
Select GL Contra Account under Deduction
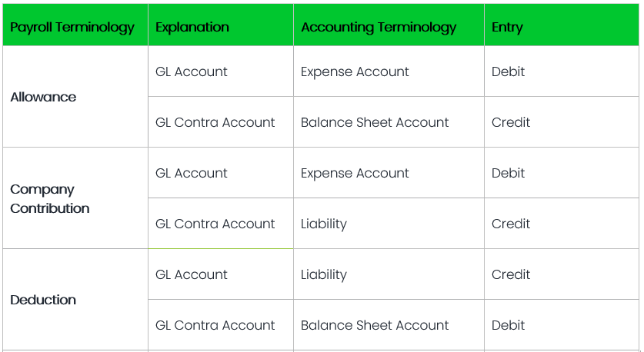[x=215, y=325]
